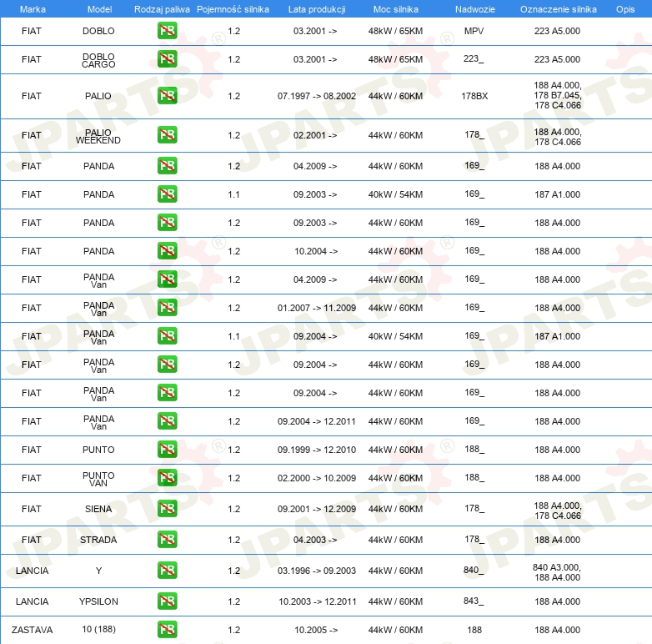
Task: Click fuel icon in PANDA 10.2004 row
Action: point(167,251)
